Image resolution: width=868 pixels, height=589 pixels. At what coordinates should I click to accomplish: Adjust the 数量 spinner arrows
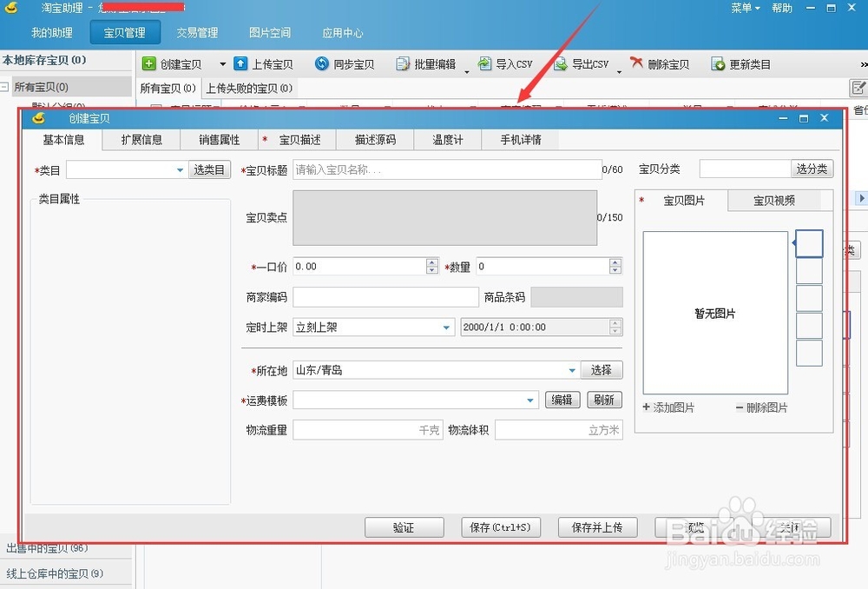(615, 267)
